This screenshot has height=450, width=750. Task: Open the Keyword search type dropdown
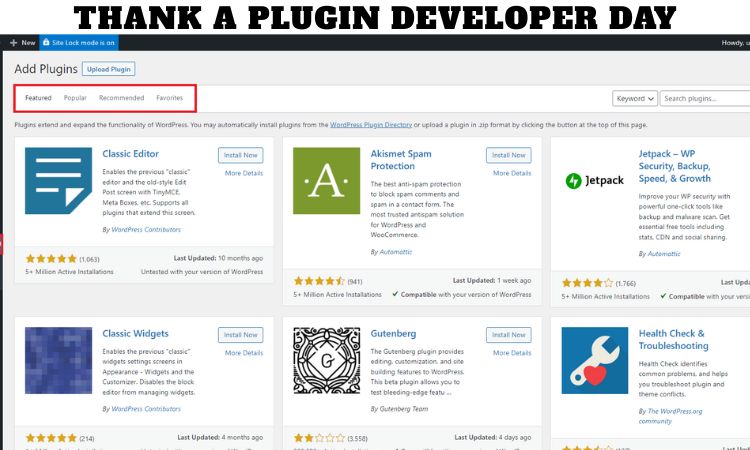(635, 99)
